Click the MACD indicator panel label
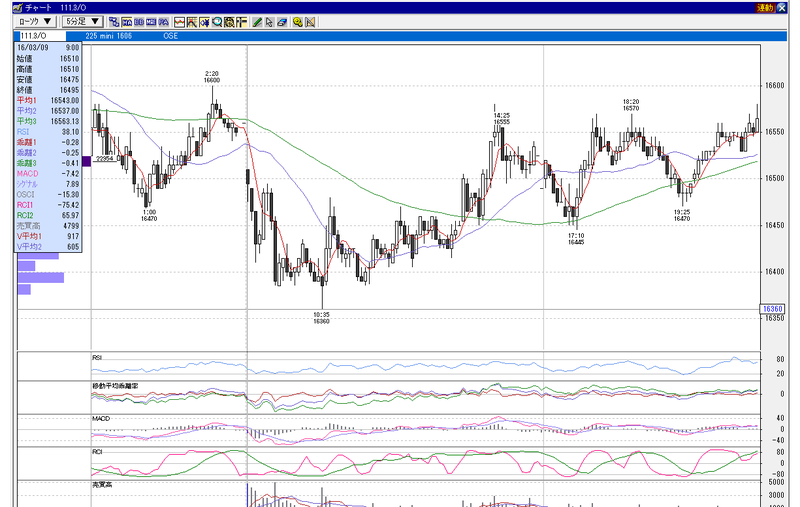Image resolution: width=800 pixels, height=507 pixels. coord(101,417)
